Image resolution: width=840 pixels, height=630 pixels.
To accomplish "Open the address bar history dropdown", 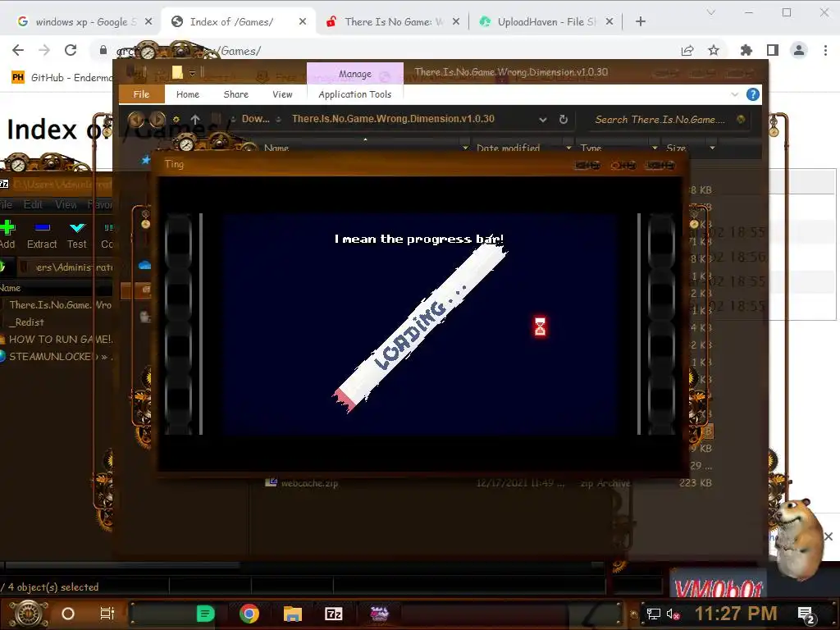I will tap(543, 120).
